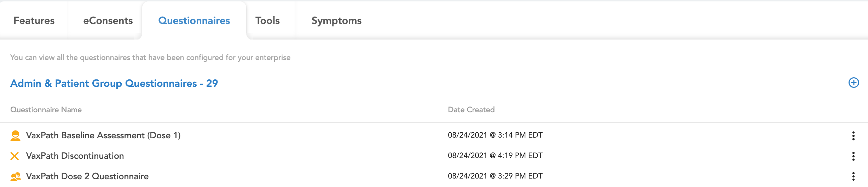
Task: Open the kebab menu for VaxPath Dose 2 Questionnaire
Action: [x=853, y=176]
